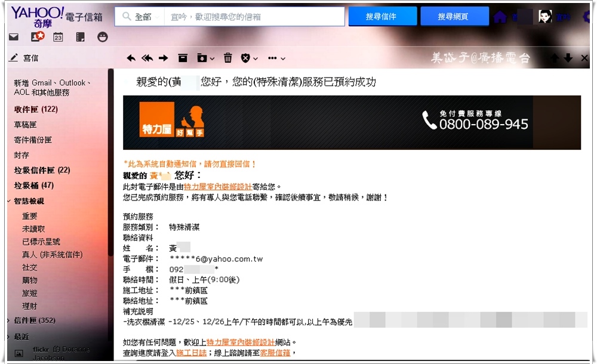This screenshot has width=597, height=364.
Task: Open 垃圾信件匣 (22) folder
Action: pyautogui.click(x=42, y=170)
